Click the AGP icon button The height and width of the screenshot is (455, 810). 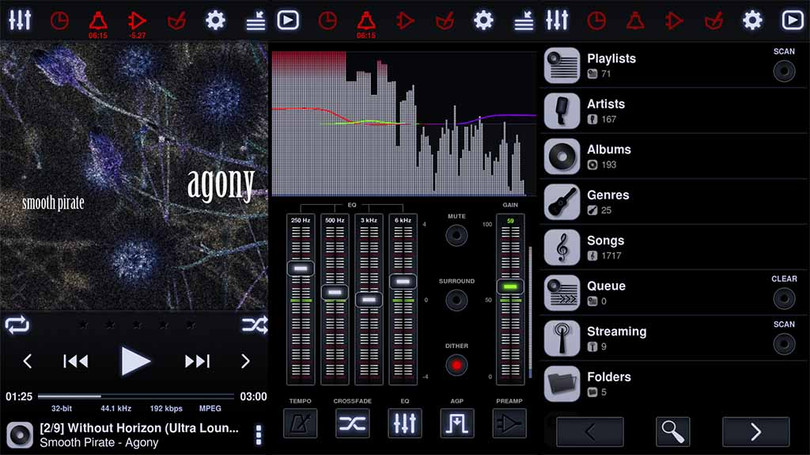coord(456,423)
